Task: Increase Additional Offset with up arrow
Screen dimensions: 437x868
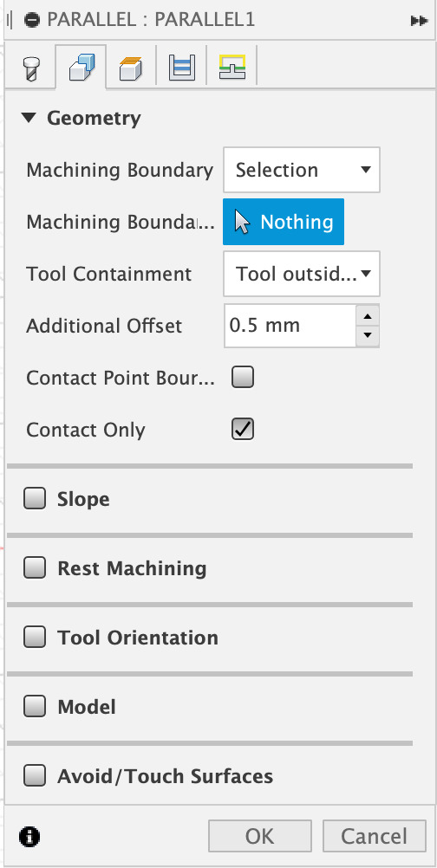Action: [368, 315]
